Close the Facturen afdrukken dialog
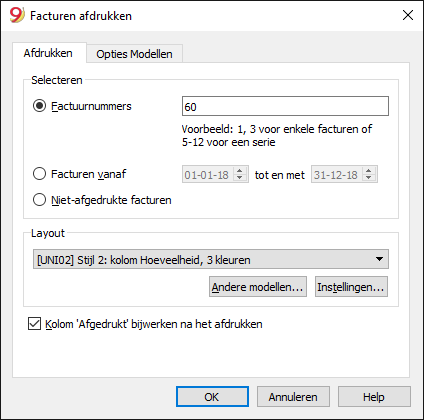This screenshot has width=424, height=420. coord(408,15)
